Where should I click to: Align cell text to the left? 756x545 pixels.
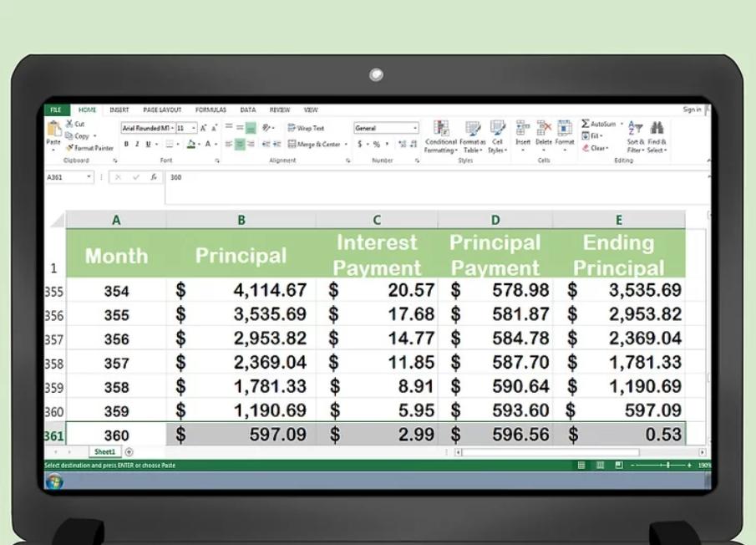click(x=229, y=144)
